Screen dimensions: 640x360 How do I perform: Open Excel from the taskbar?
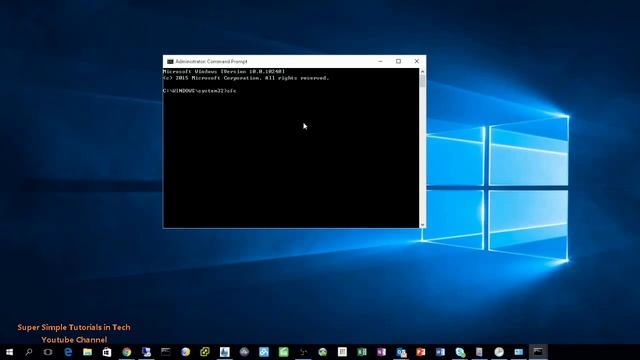click(362, 352)
